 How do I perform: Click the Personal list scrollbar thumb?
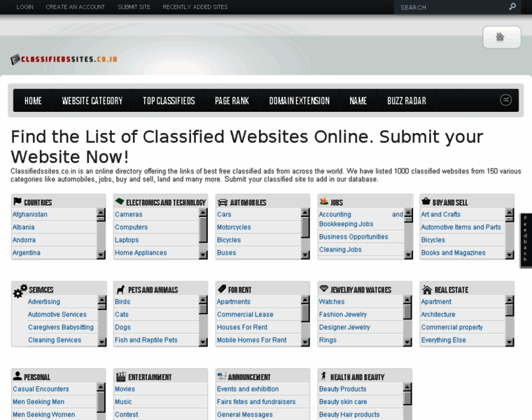click(x=101, y=401)
